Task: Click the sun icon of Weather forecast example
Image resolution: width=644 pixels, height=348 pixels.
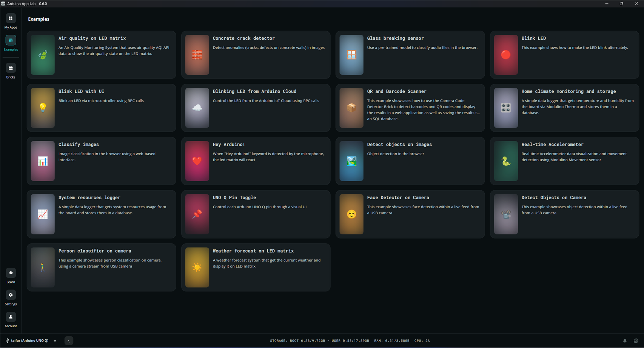Action: pyautogui.click(x=197, y=268)
